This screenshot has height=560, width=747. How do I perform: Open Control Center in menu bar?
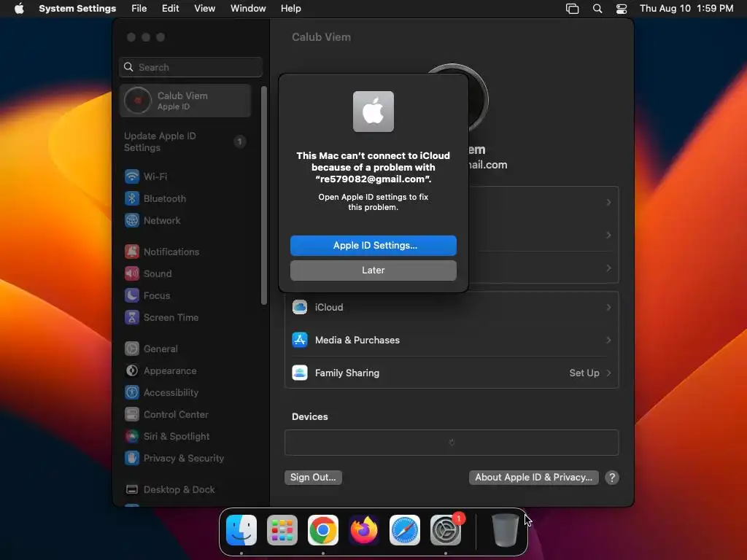[622, 9]
